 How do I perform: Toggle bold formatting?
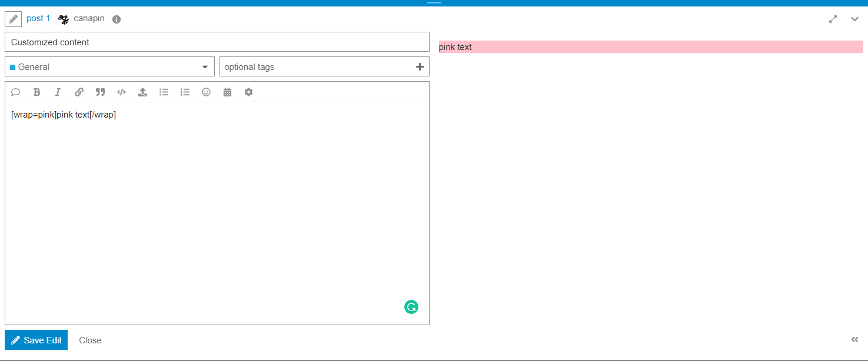(x=36, y=92)
